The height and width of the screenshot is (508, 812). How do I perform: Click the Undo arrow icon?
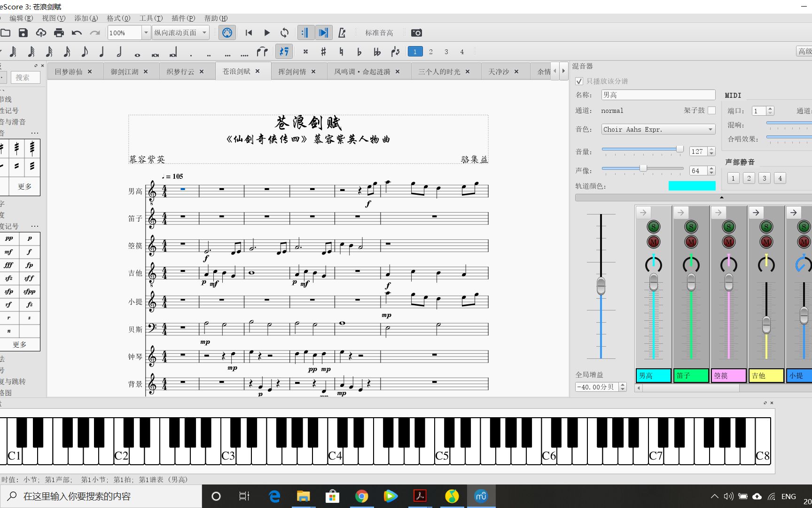pos(77,33)
